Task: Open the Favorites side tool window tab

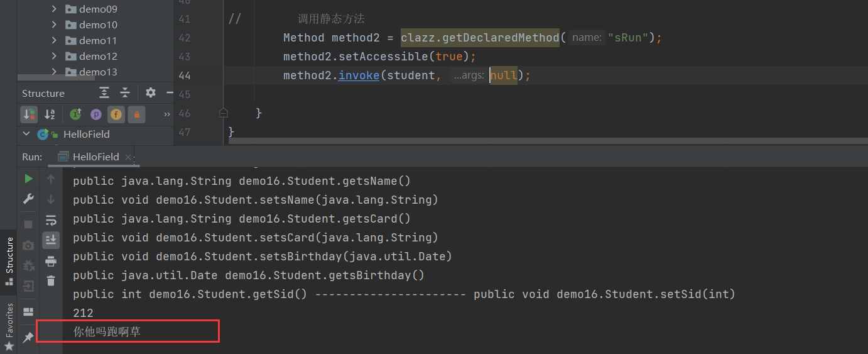Action: click(9, 327)
